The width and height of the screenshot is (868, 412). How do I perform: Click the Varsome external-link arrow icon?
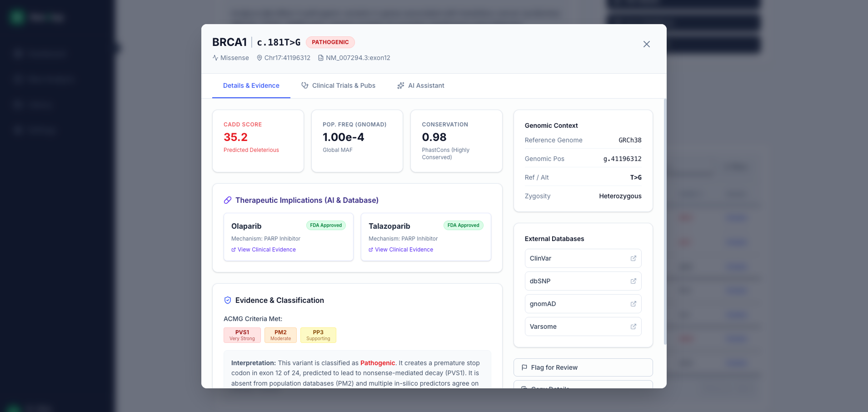[x=634, y=327]
